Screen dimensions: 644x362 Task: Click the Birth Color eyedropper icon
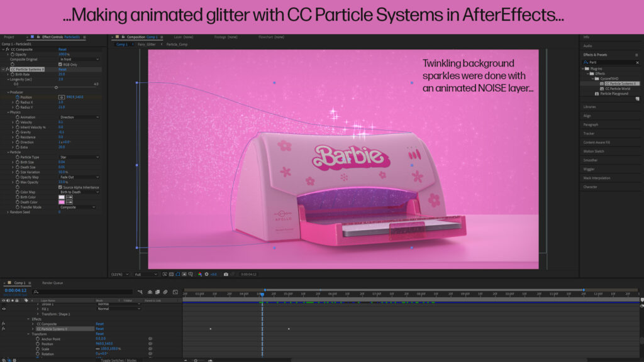coord(69,197)
